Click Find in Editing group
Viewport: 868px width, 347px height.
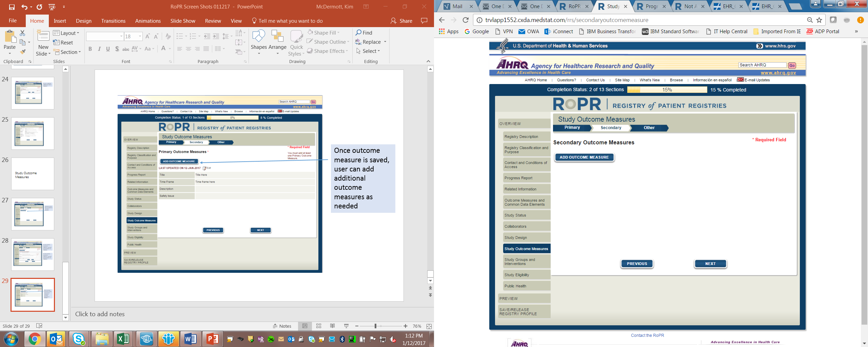click(x=364, y=33)
